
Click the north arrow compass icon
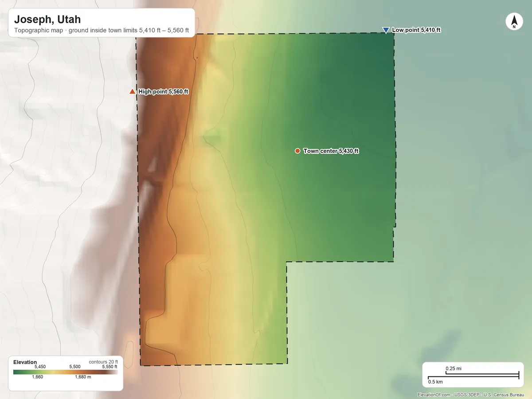[514, 22]
